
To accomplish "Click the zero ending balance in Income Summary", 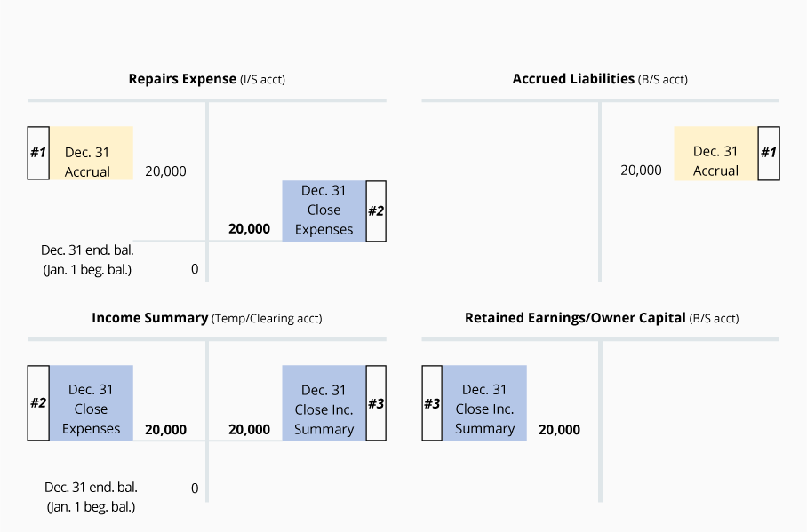I will 195,488.
